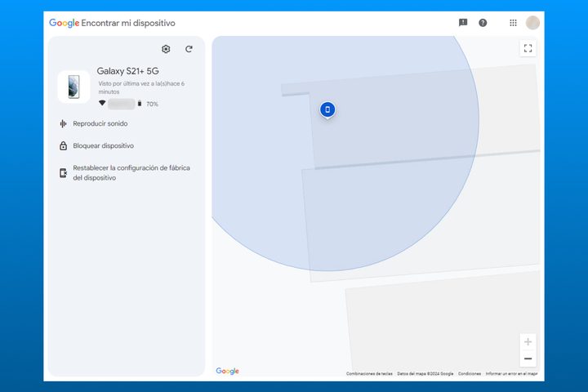588x392 pixels.
Task: Click the battery icon beside 70%
Action: [140, 104]
